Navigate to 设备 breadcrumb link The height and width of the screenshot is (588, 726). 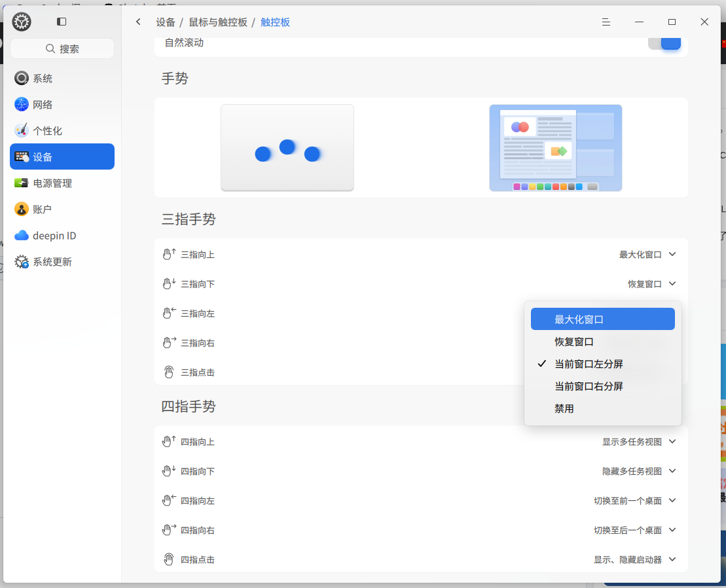coord(165,22)
